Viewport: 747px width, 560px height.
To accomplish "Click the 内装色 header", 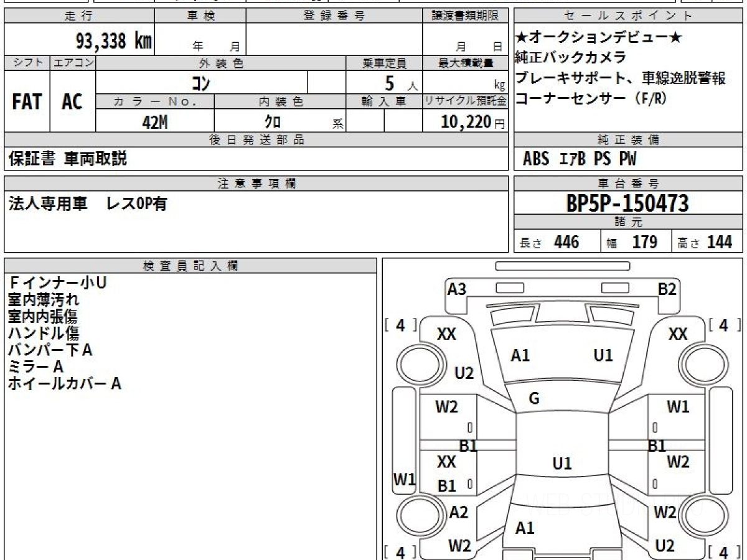I will [x=280, y=101].
